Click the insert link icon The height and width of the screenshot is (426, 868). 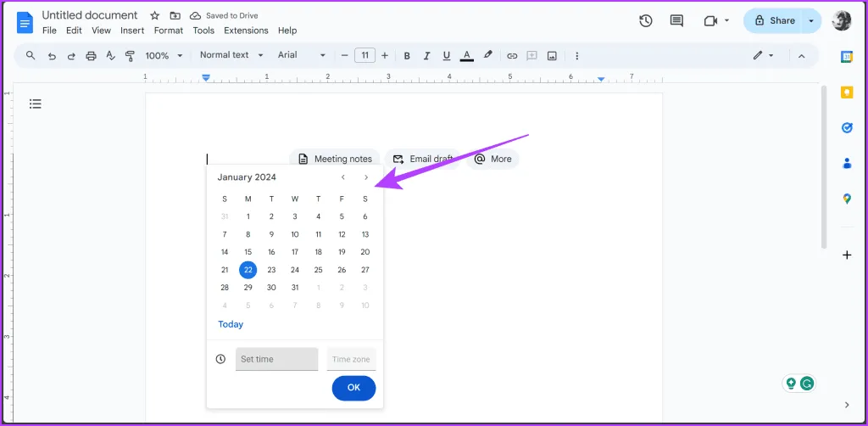[512, 55]
